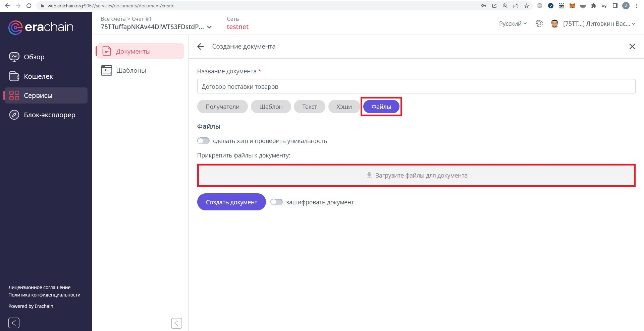Select the Кошелек wallet icon
Screen dimensions: 644x331
coord(14,76)
